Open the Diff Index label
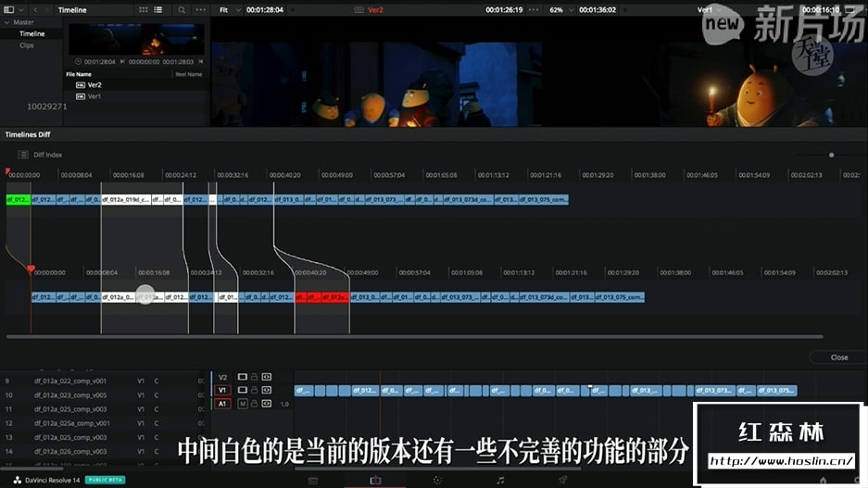The width and height of the screenshot is (868, 488). (x=47, y=155)
